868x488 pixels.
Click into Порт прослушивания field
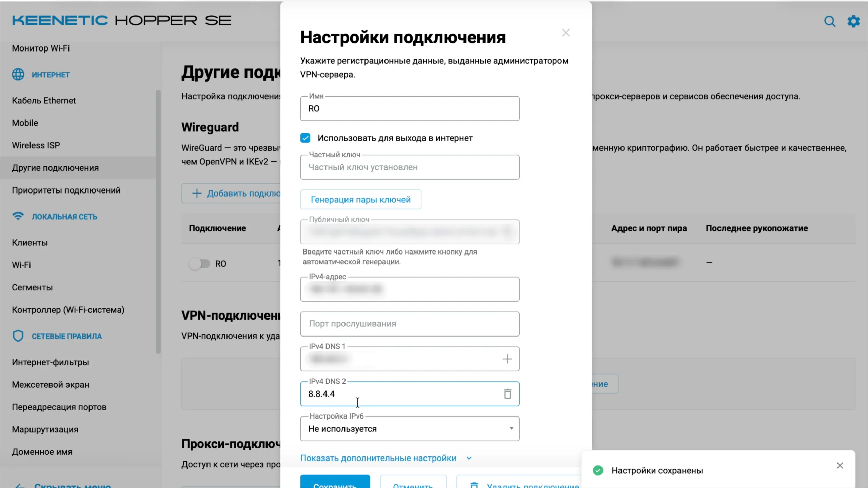410,324
